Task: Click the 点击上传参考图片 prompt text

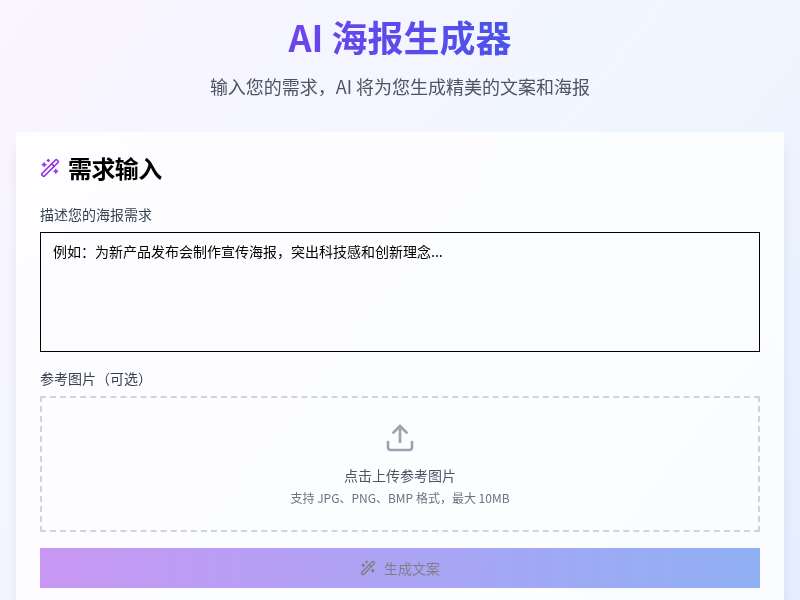Action: click(x=400, y=478)
